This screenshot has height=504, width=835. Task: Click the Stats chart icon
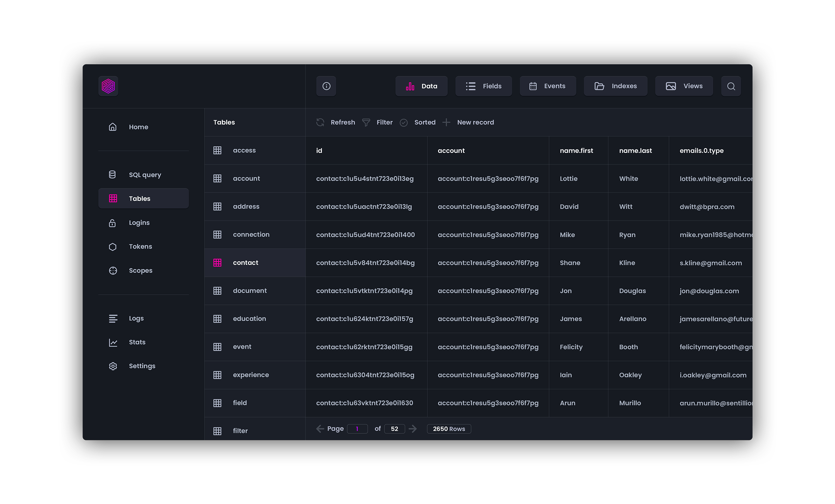(x=113, y=342)
